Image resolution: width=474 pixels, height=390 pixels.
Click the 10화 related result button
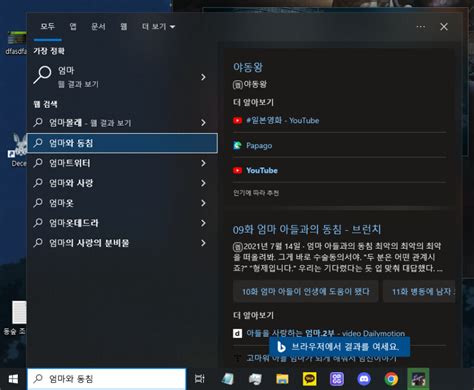(x=305, y=292)
